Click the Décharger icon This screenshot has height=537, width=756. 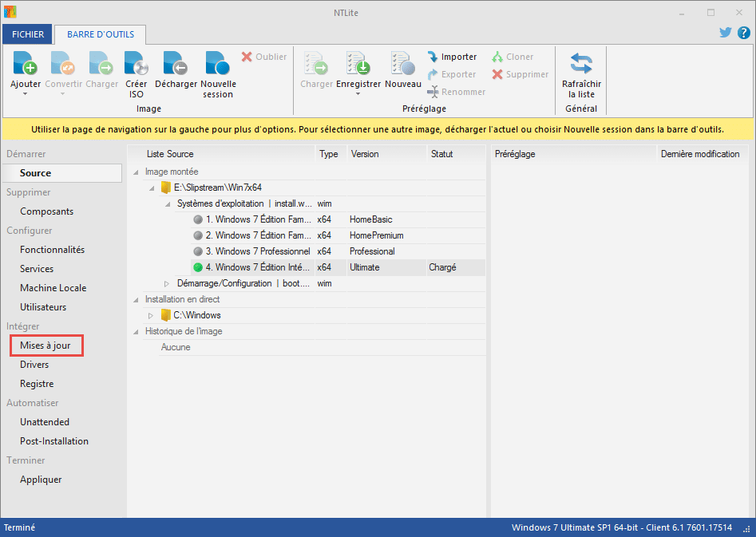pyautogui.click(x=176, y=63)
